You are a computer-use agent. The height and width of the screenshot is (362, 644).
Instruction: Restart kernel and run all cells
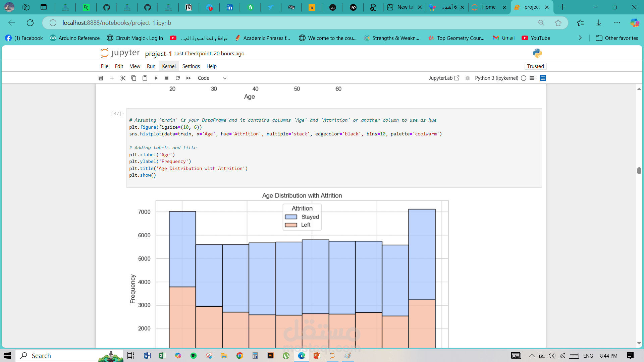click(189, 78)
